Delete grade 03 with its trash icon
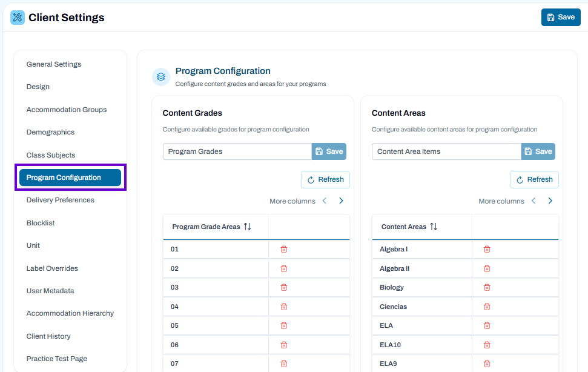The image size is (588, 372). 284,287
